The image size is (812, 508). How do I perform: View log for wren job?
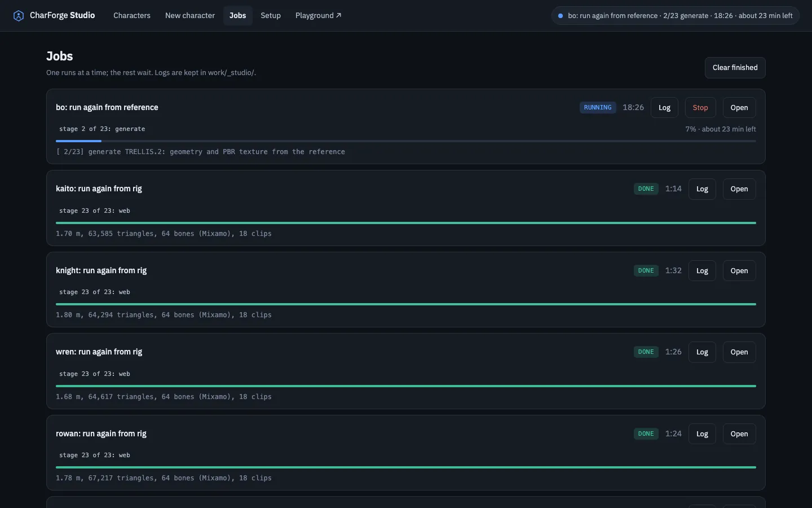(x=702, y=352)
